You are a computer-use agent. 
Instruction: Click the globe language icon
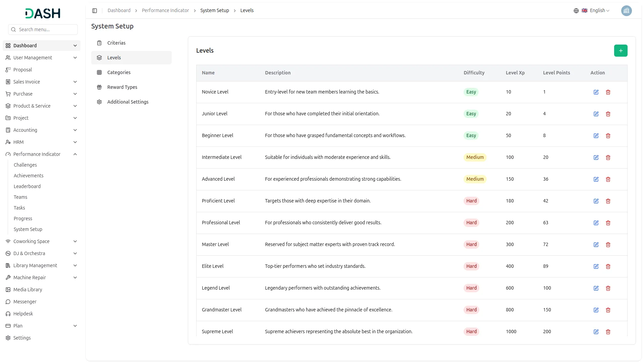[576, 11]
